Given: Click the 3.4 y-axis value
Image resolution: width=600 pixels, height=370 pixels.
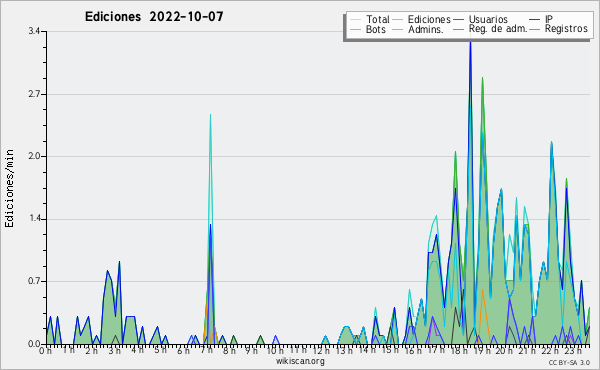Looking at the screenshot, I should click(x=34, y=31).
